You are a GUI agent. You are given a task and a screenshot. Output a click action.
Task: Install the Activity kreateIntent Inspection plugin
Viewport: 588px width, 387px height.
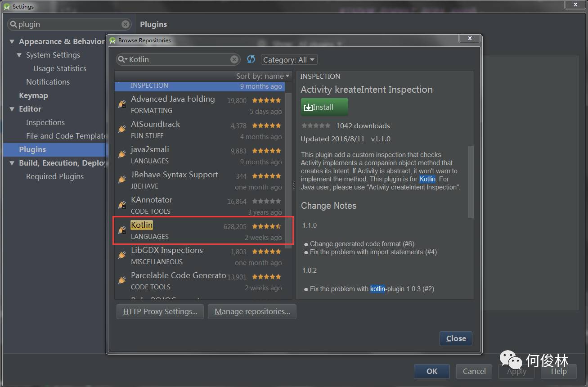(324, 107)
